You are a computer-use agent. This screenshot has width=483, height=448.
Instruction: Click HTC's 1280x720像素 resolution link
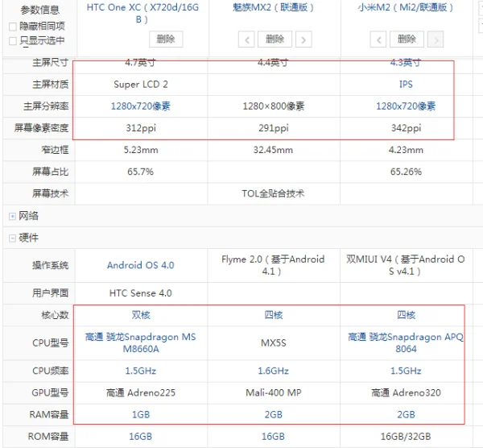[140, 106]
